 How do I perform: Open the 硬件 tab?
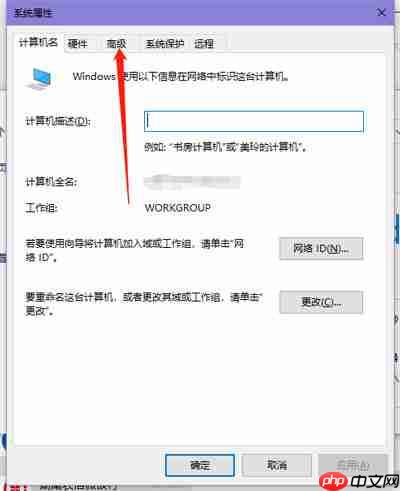(x=77, y=43)
